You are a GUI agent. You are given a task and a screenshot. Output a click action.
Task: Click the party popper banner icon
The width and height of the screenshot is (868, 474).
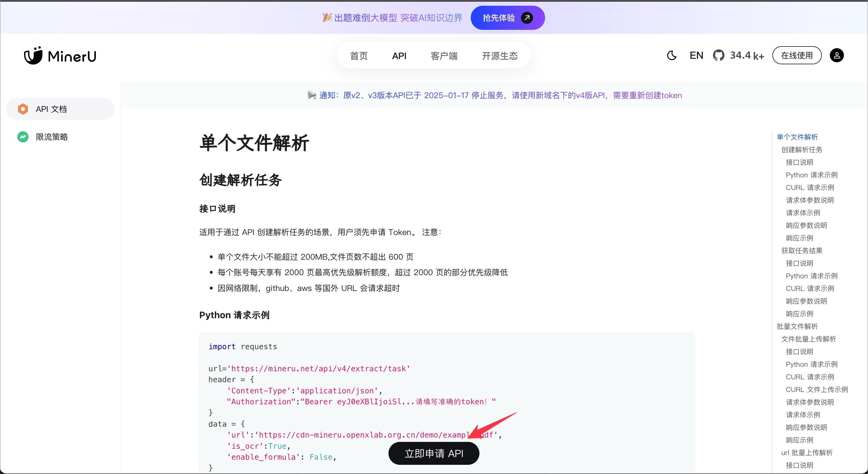click(327, 18)
